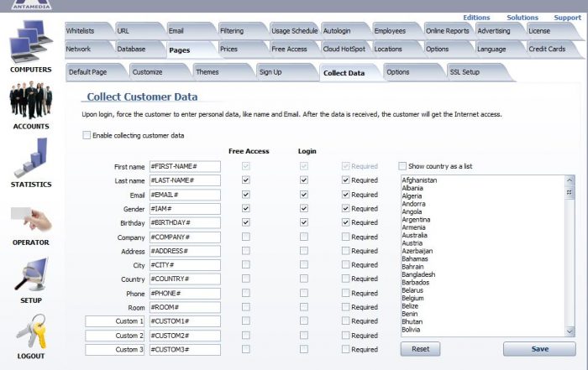
Task: Open the Operator card icon
Action: point(31,219)
